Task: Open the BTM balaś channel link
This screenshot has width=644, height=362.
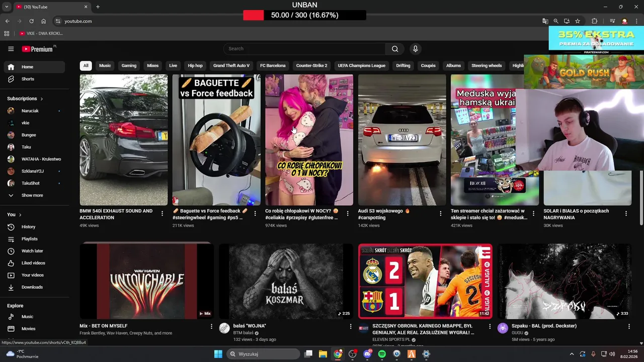Action: (243, 333)
